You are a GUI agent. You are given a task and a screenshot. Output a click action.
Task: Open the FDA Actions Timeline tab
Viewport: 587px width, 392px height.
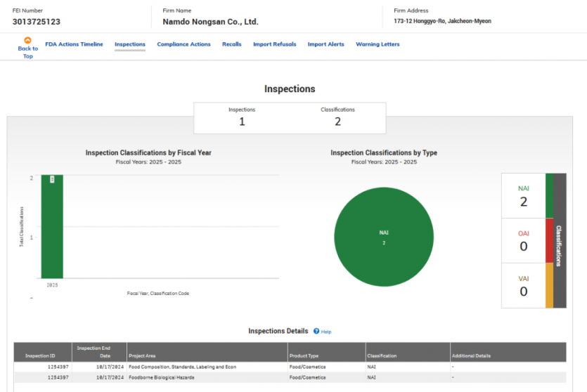(x=74, y=44)
